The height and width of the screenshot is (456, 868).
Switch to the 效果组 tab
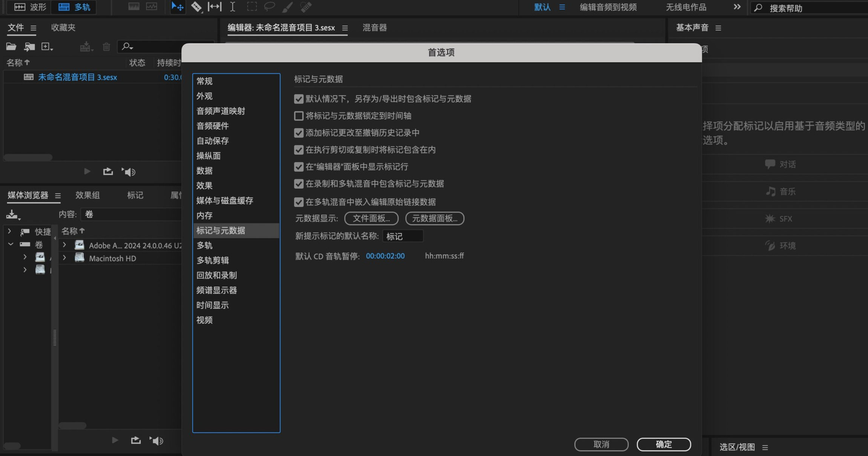87,195
